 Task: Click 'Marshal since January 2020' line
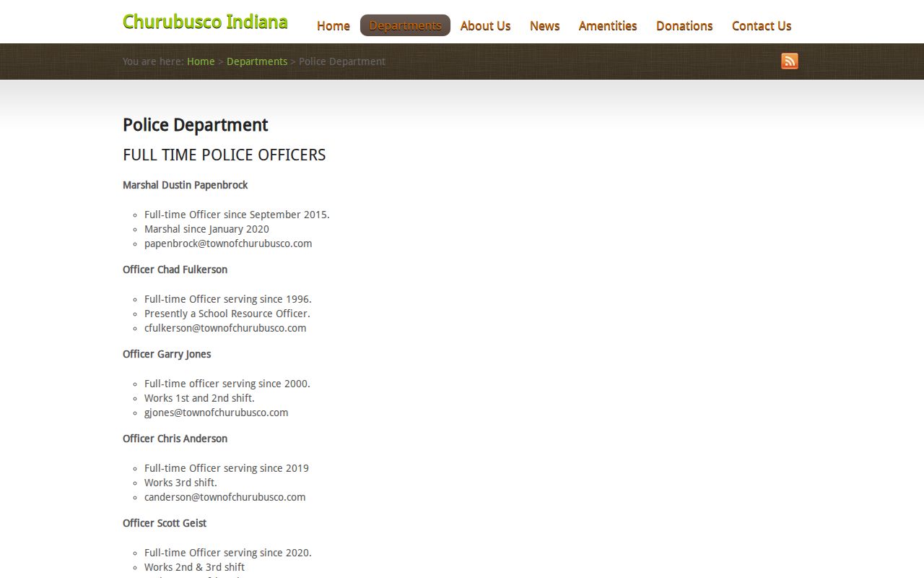pyautogui.click(x=206, y=229)
